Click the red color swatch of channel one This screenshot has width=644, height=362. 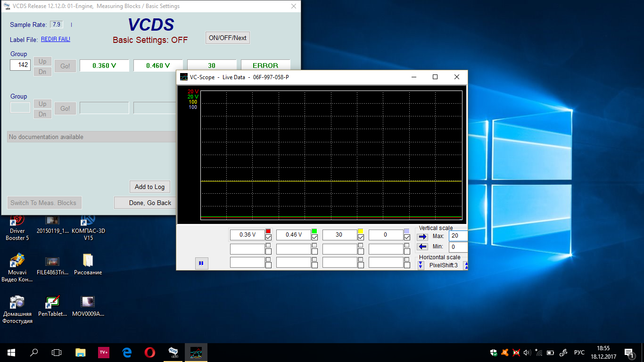click(268, 231)
